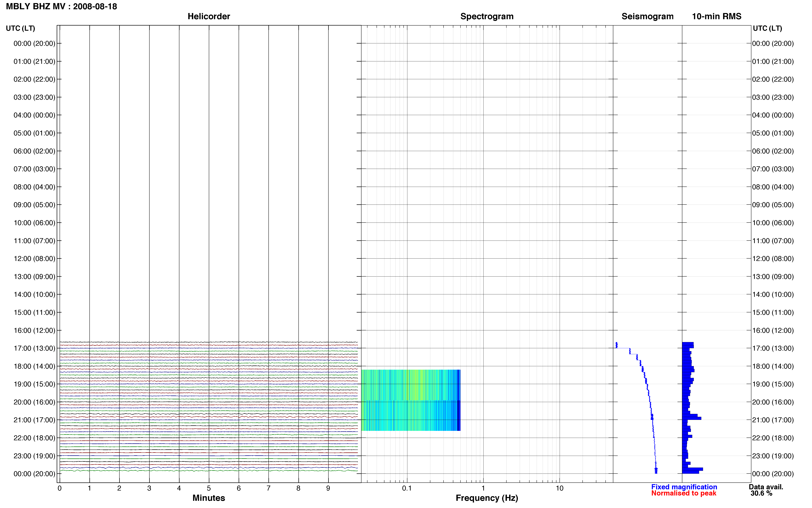The image size is (812, 508).
Task: Click the tallest RMS bar near 21:00
Action: [x=692, y=418]
